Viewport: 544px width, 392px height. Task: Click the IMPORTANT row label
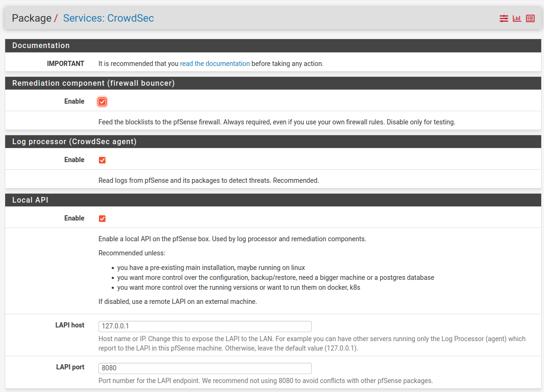click(65, 63)
